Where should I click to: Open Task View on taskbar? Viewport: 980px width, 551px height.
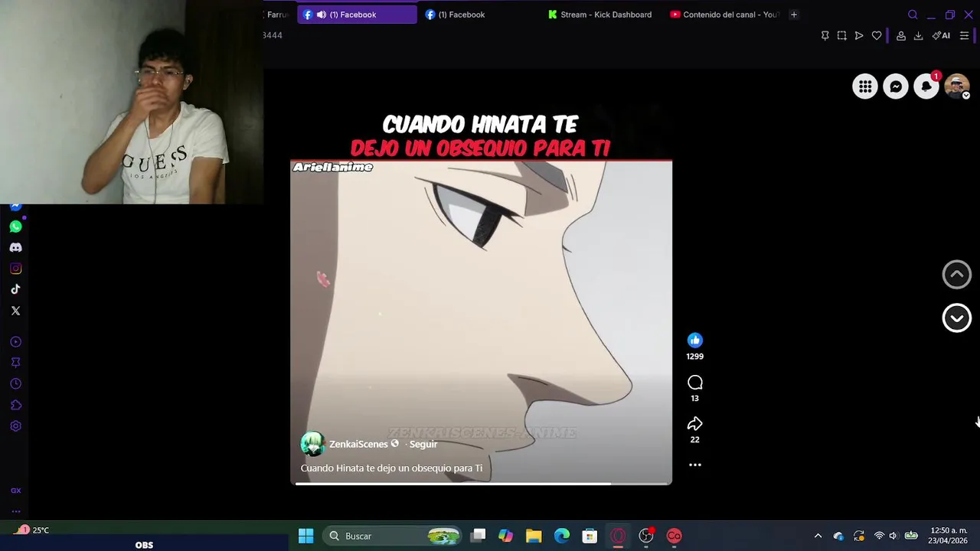click(478, 536)
